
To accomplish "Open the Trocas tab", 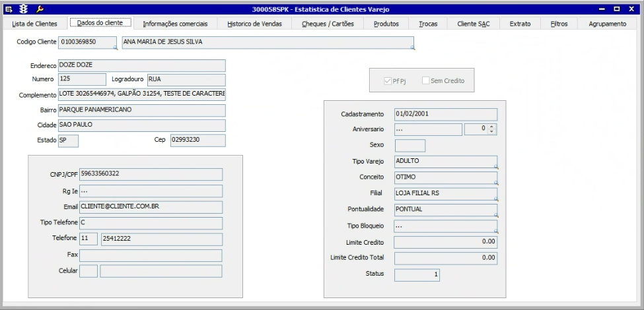I will [428, 24].
